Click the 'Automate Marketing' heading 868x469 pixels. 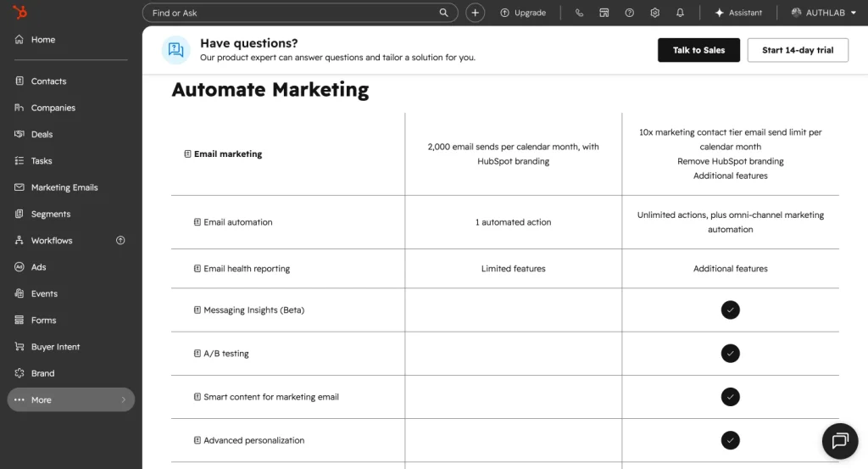[270, 90]
